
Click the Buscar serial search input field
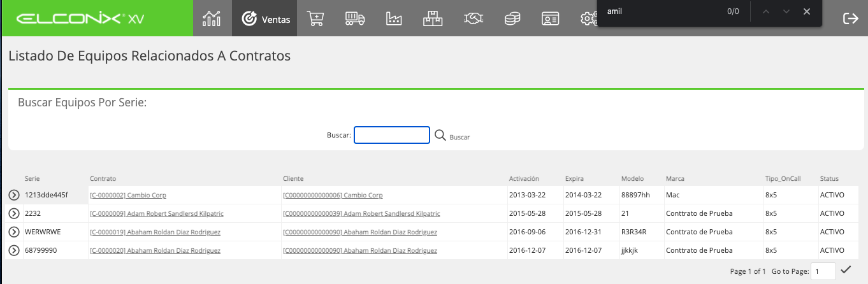392,135
